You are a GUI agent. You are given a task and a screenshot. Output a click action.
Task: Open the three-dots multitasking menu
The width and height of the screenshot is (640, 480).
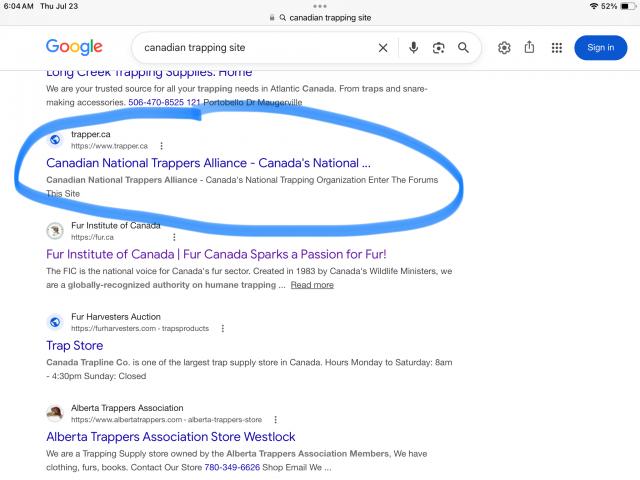click(320, 6)
